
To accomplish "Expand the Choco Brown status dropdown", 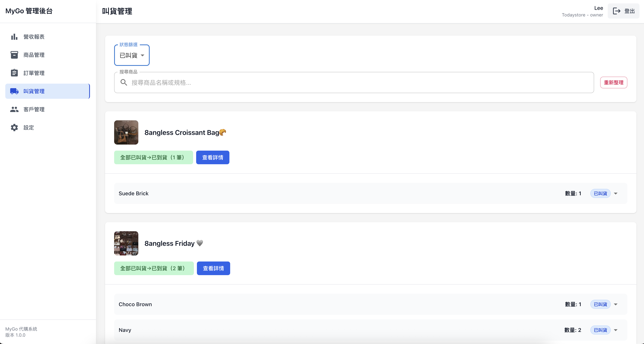I will point(616,304).
